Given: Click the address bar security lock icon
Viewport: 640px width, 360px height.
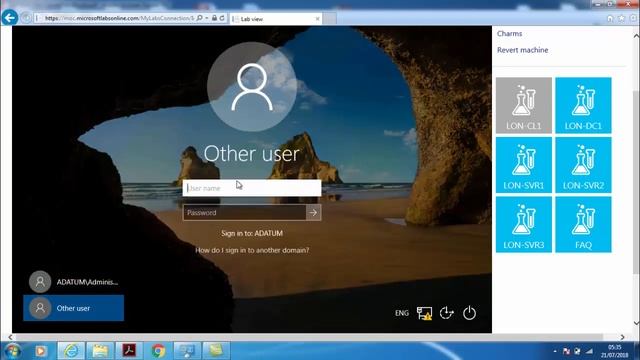Looking at the screenshot, I should (214, 18).
